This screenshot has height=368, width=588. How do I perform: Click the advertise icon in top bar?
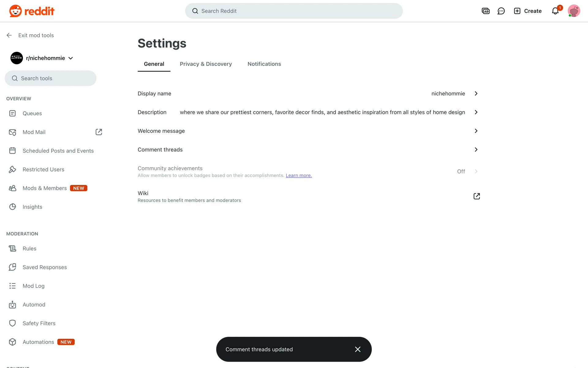485,11
